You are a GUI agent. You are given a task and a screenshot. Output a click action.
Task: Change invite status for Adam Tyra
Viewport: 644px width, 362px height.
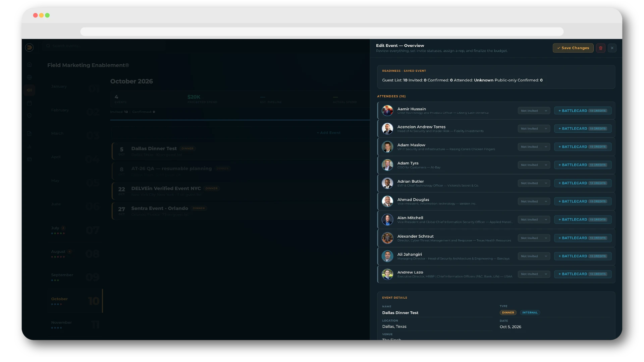click(534, 165)
